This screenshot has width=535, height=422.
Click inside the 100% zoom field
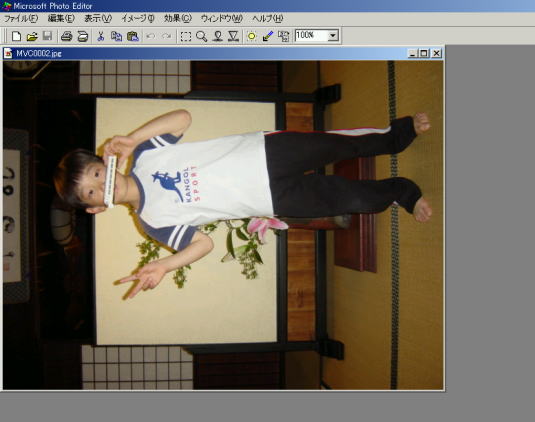click(x=311, y=35)
